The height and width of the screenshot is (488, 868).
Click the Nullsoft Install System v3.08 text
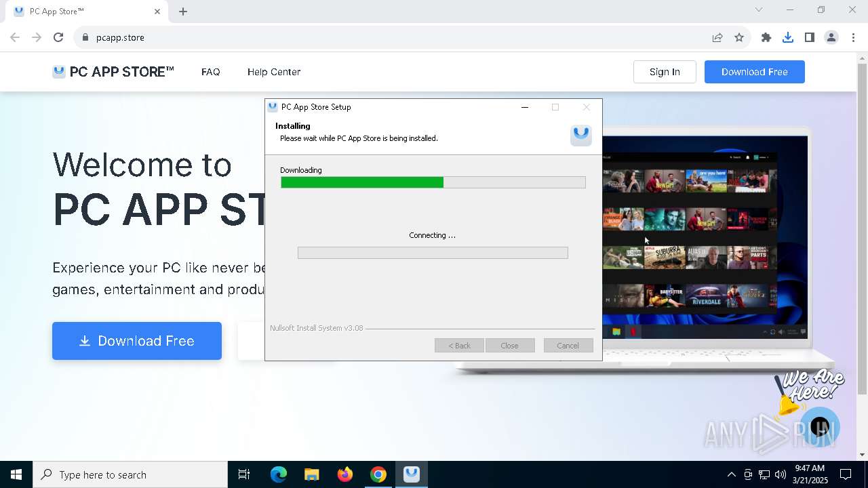click(317, 328)
